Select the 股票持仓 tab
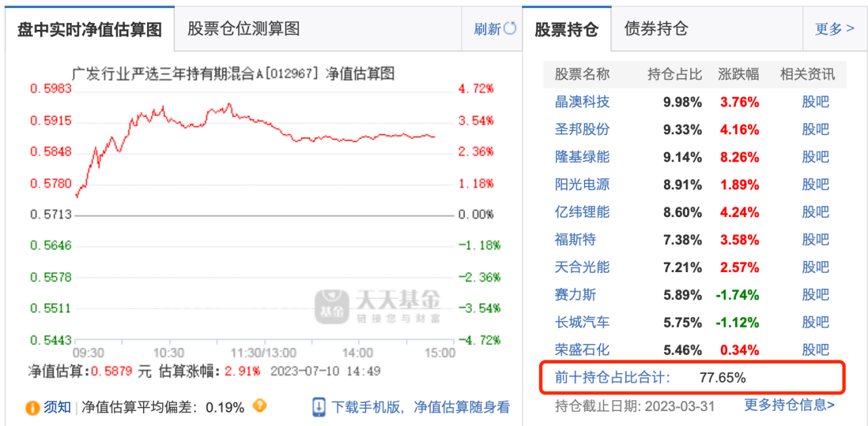The width and height of the screenshot is (868, 426). pyautogui.click(x=567, y=30)
